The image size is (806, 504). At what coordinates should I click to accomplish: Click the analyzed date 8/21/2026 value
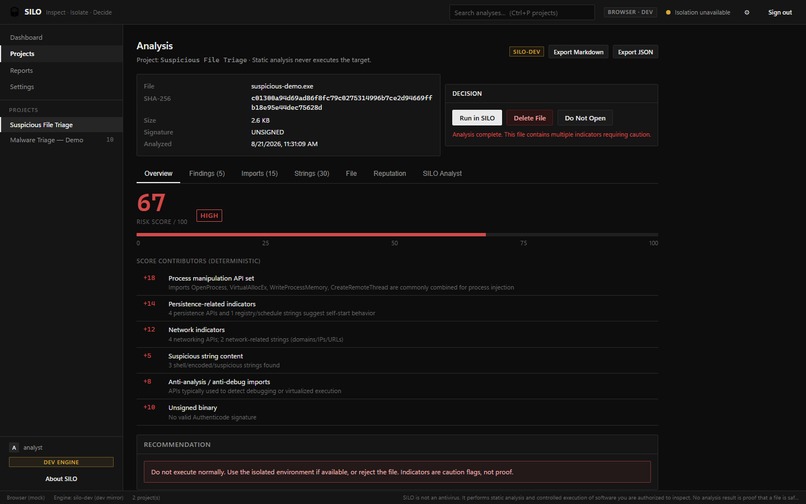(x=284, y=144)
